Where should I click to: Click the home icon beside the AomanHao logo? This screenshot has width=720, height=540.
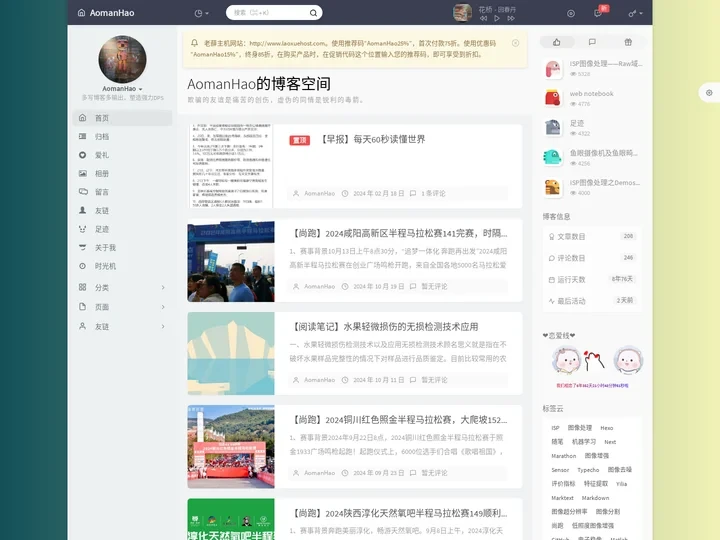tap(81, 13)
